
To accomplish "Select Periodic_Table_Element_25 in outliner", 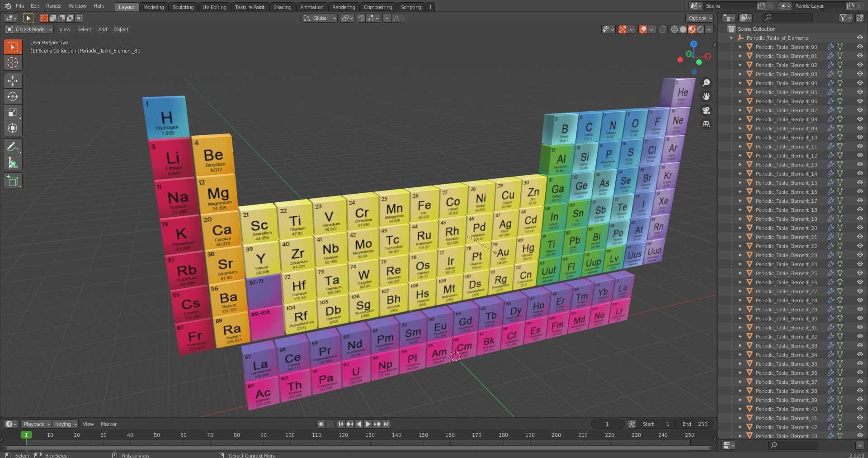I will pos(786,273).
